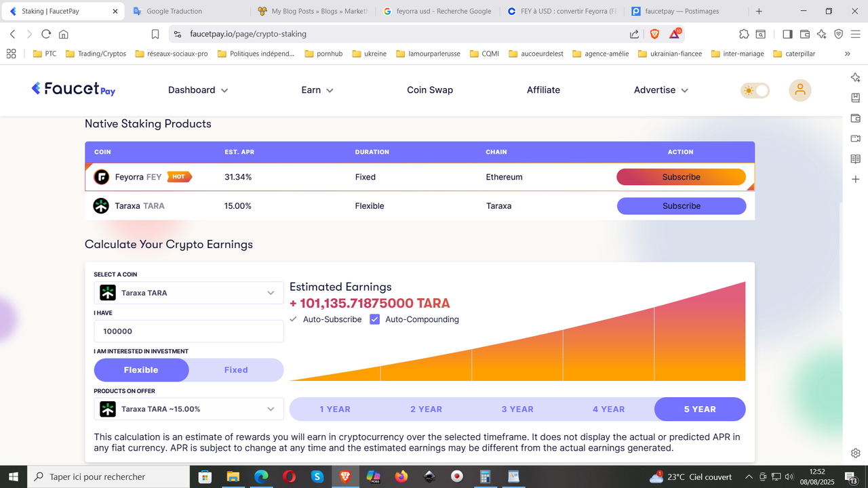This screenshot has width=868, height=488.
Task: Expand the Earn menu
Action: tap(317, 89)
